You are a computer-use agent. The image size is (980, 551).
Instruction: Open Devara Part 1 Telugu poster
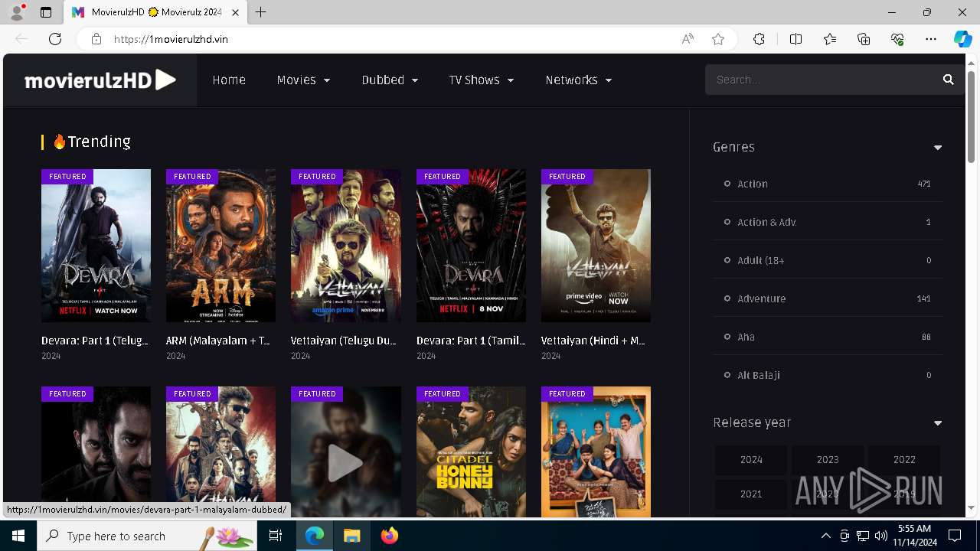point(96,246)
